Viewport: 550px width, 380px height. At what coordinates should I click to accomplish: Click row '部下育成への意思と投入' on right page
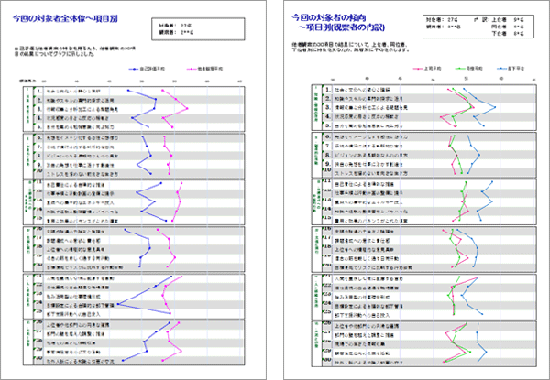[x=362, y=315]
